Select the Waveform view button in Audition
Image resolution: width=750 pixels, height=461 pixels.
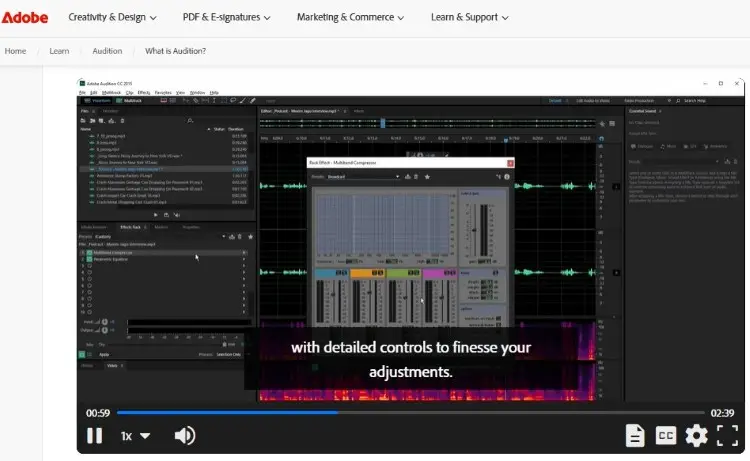point(98,100)
